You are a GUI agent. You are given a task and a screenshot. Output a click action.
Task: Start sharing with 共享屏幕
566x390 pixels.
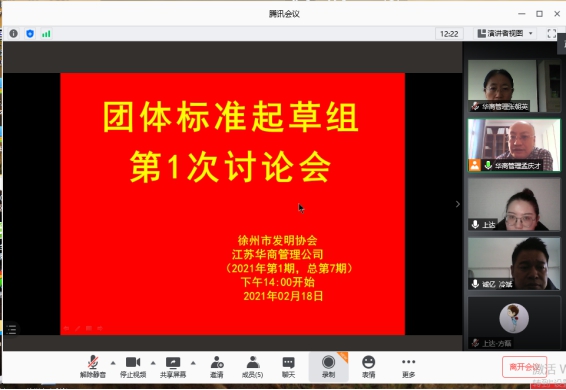[173, 367]
